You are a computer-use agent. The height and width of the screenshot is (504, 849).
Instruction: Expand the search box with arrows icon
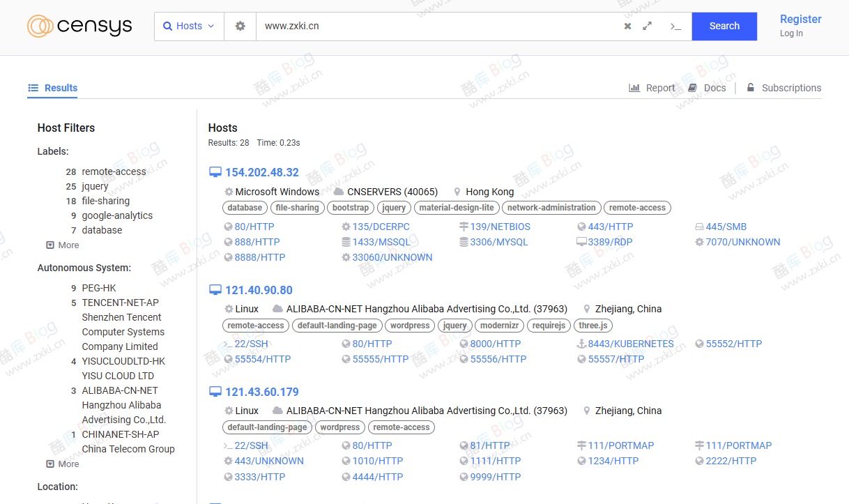pyautogui.click(x=648, y=26)
